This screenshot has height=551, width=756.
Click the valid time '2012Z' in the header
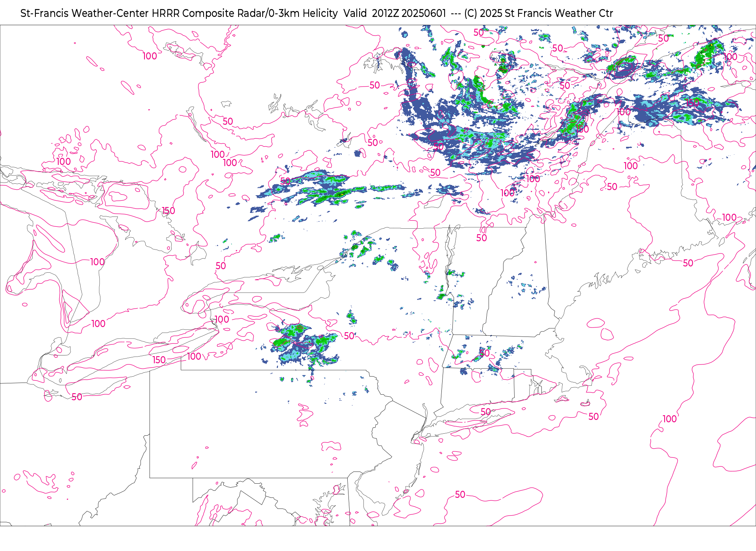pyautogui.click(x=385, y=13)
